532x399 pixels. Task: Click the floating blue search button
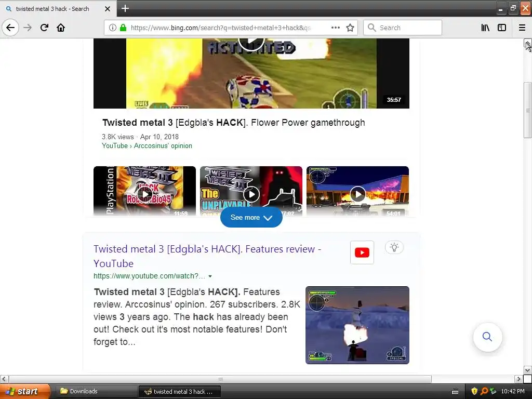click(487, 337)
